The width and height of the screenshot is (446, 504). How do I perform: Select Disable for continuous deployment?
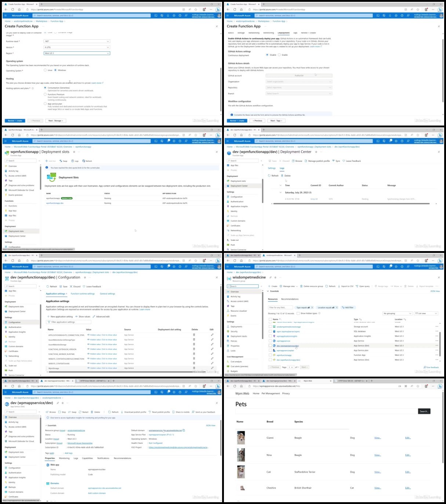[267, 55]
